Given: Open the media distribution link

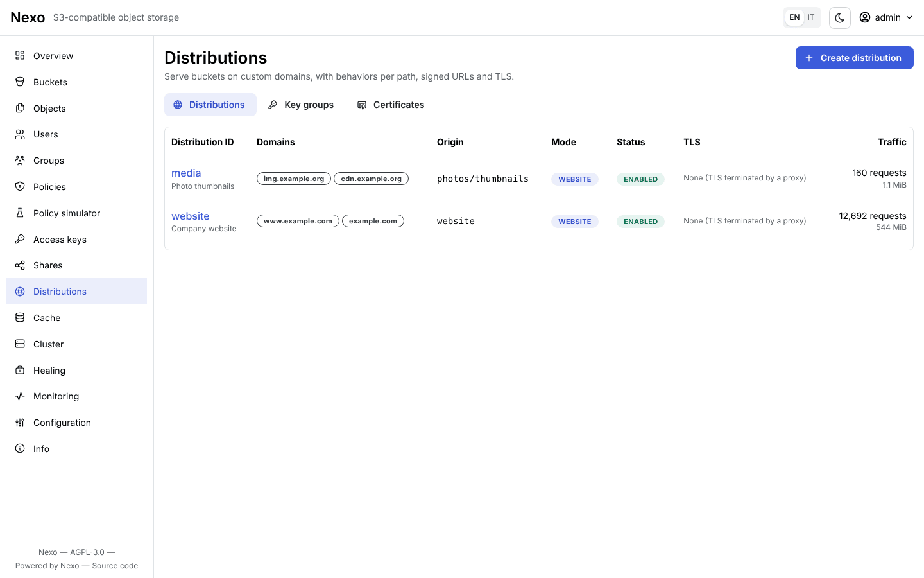Looking at the screenshot, I should point(186,173).
